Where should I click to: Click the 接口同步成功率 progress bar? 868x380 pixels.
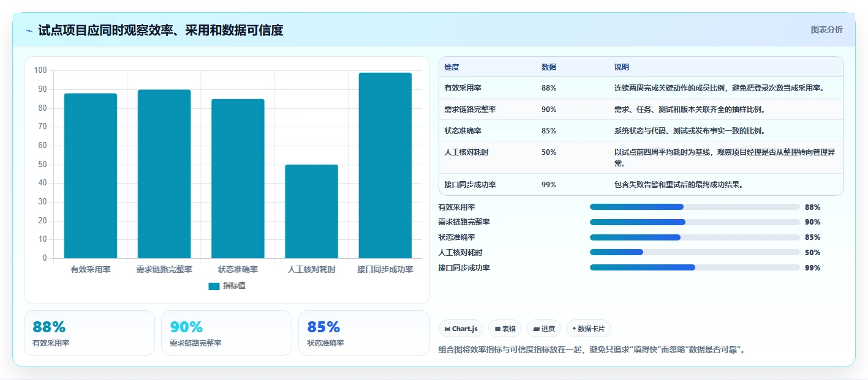[x=695, y=267]
